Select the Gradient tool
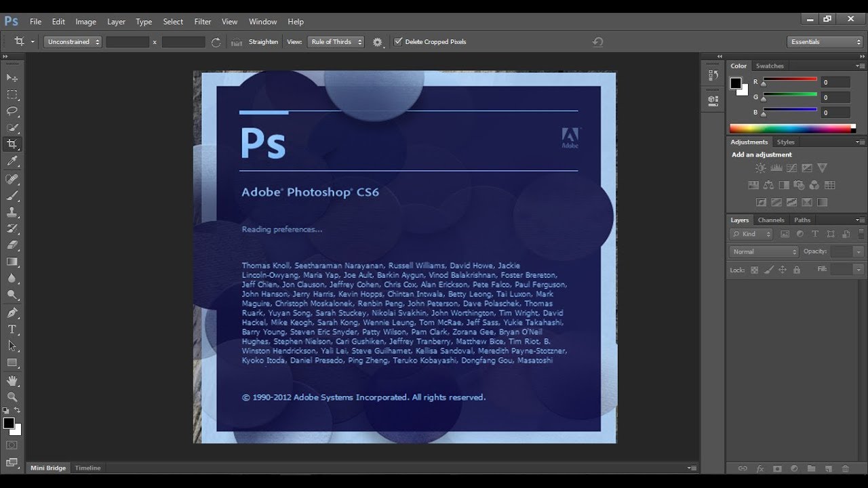Viewport: 868px width, 488px height. pyautogui.click(x=12, y=262)
